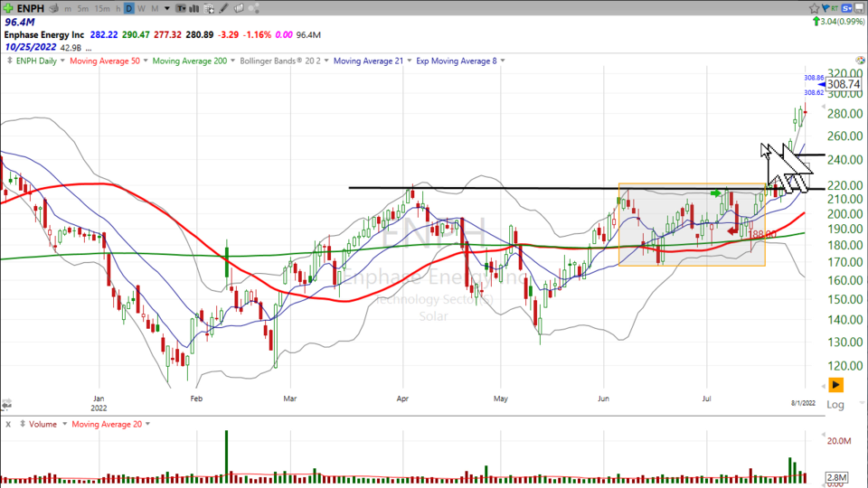Open the chart template (T) menu
The width and height of the screenshot is (868, 488).
pos(181,8)
